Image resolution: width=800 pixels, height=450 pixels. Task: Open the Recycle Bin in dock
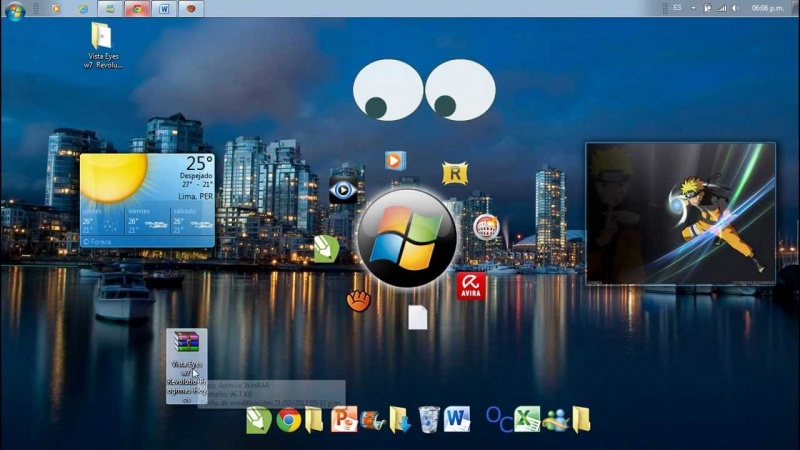429,419
